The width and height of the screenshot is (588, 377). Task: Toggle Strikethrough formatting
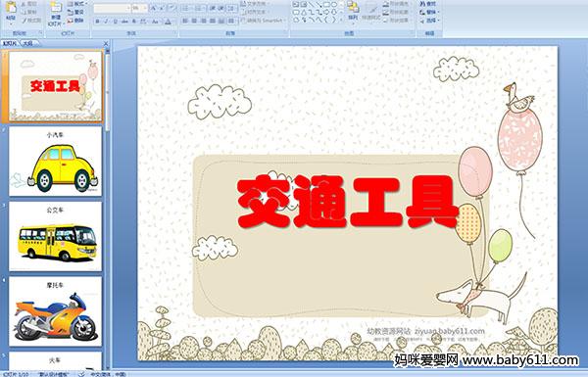124,22
